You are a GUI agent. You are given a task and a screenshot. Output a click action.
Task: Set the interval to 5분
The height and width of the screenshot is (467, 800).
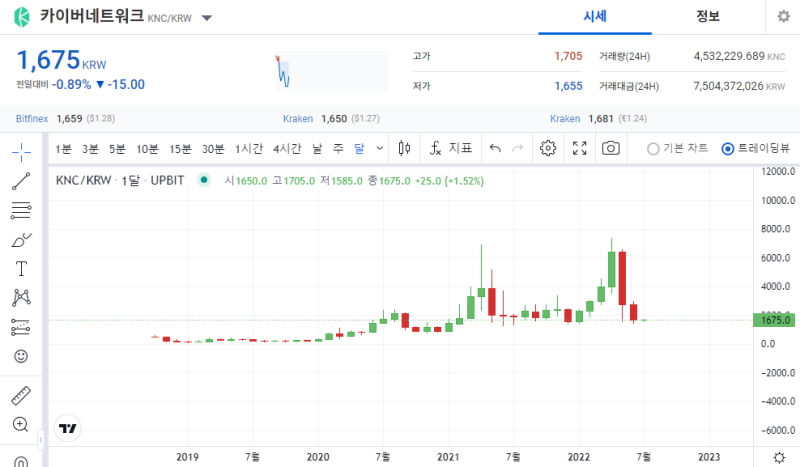[x=117, y=149]
